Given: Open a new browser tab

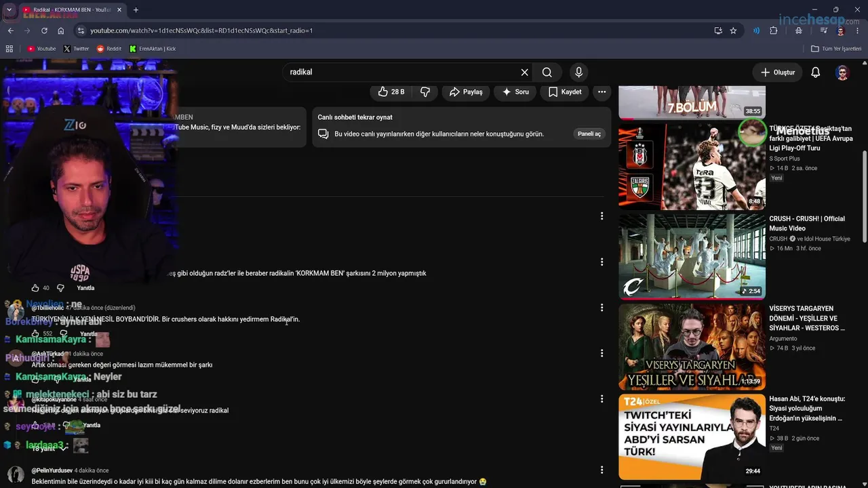Looking at the screenshot, I should [136, 10].
